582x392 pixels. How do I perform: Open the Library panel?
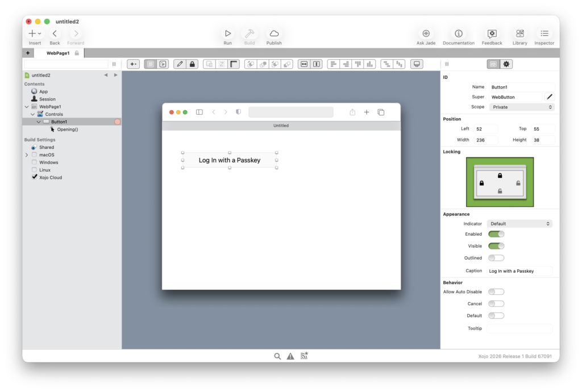pos(519,34)
